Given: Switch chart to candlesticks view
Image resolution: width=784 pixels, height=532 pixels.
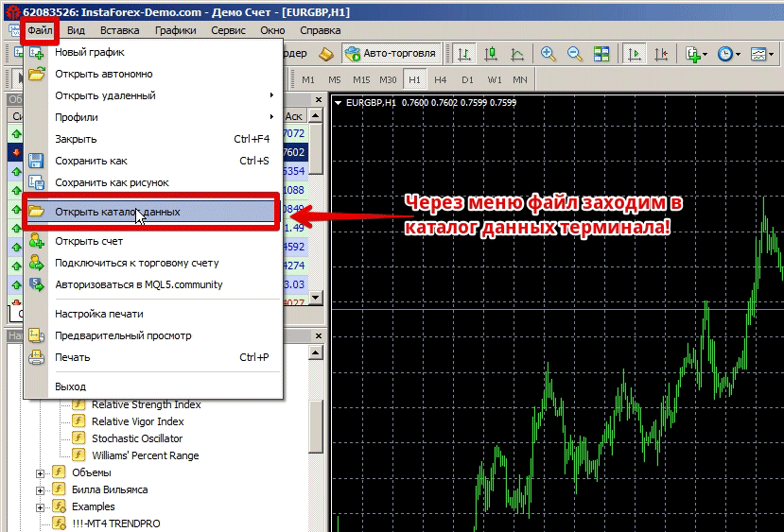Looking at the screenshot, I should pos(492,54).
